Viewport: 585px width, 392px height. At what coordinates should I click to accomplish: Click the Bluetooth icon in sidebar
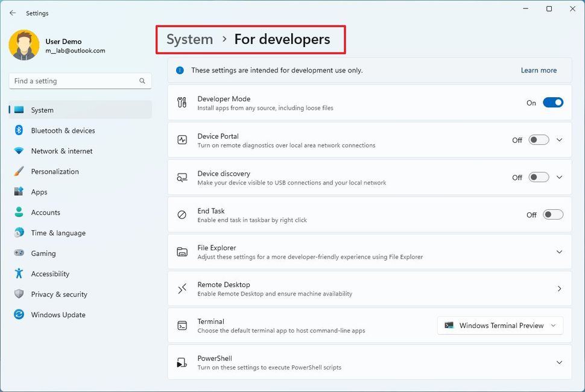pyautogui.click(x=19, y=130)
